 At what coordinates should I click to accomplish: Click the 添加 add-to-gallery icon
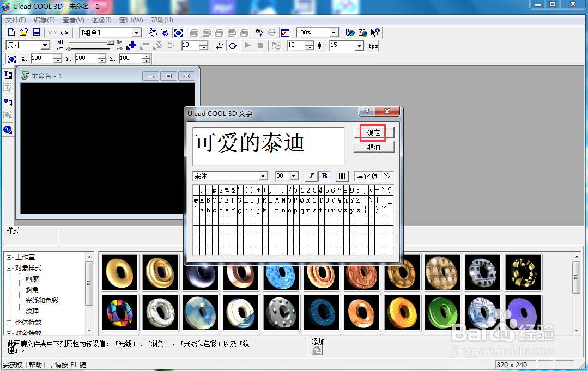(317, 350)
